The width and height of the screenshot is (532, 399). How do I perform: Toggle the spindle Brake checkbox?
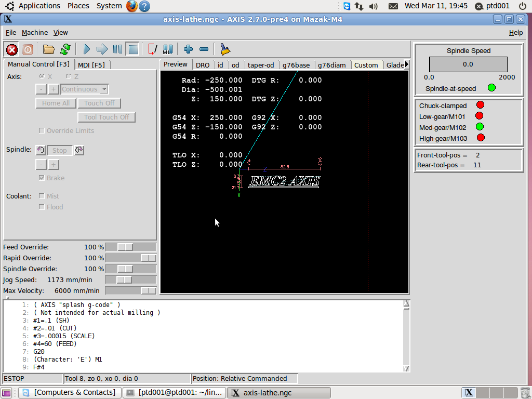pos(42,178)
